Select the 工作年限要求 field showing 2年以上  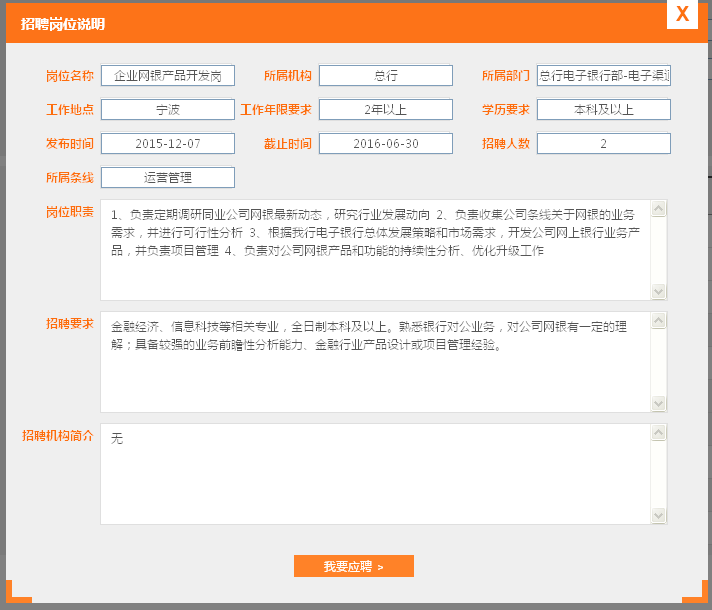coord(386,110)
